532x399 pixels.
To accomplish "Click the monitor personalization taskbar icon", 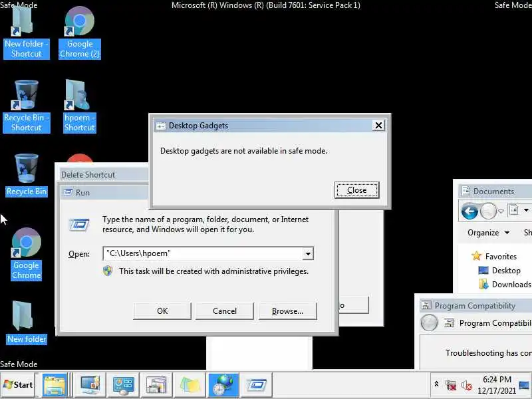I will tap(90, 385).
